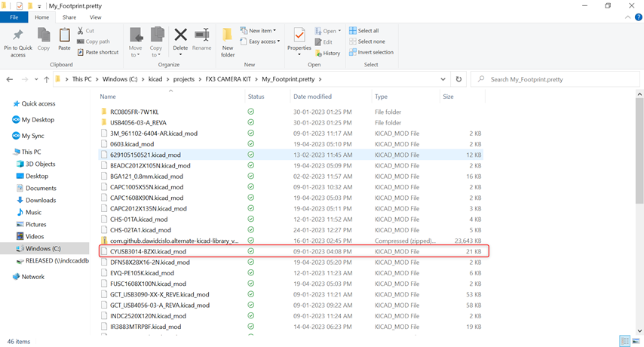Navigate back with the Back arrow
This screenshot has width=644, height=347.
coord(11,79)
